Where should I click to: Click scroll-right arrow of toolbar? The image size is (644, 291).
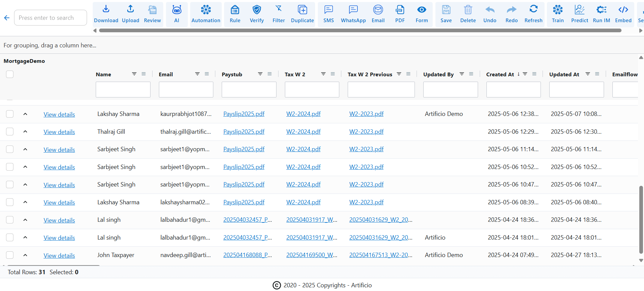coord(641,31)
